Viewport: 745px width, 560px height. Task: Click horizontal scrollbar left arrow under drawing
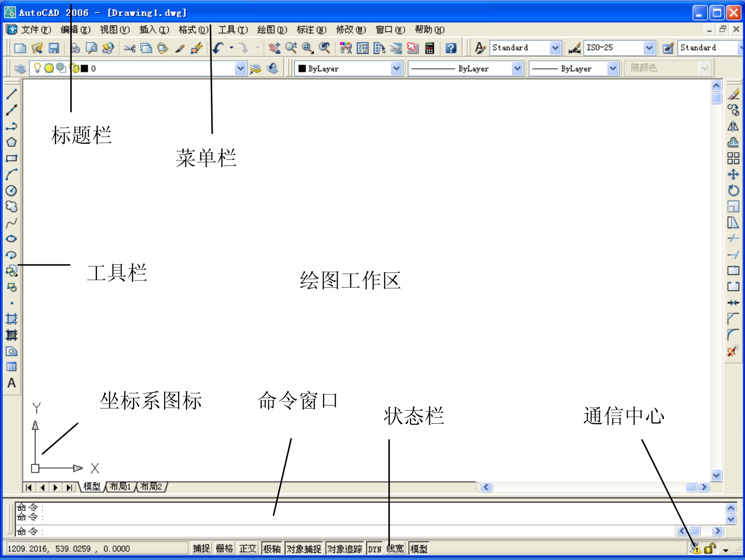click(487, 487)
